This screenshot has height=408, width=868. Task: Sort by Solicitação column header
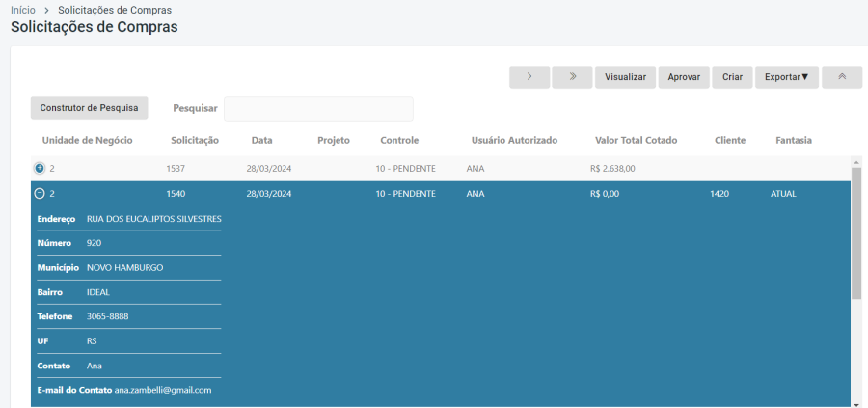pyautogui.click(x=195, y=141)
